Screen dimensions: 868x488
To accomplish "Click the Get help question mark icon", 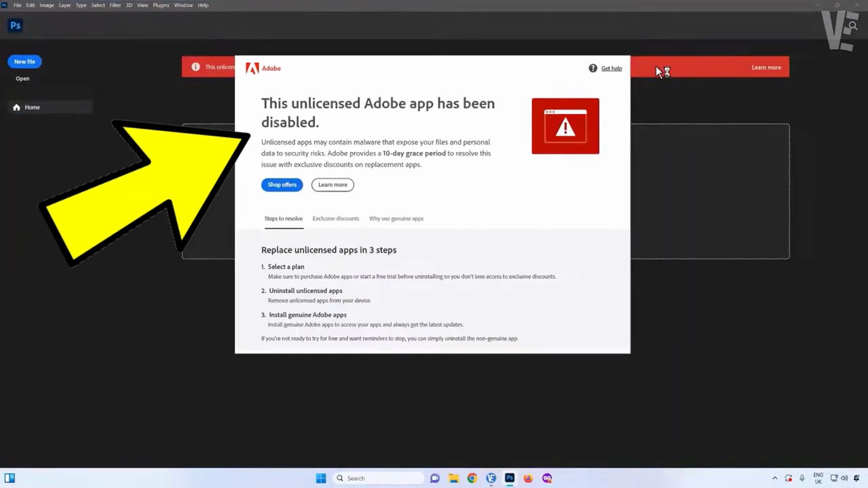I will click(593, 68).
